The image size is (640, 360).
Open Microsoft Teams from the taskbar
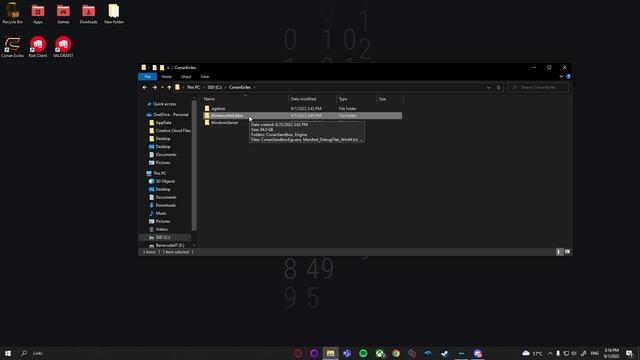(x=347, y=353)
